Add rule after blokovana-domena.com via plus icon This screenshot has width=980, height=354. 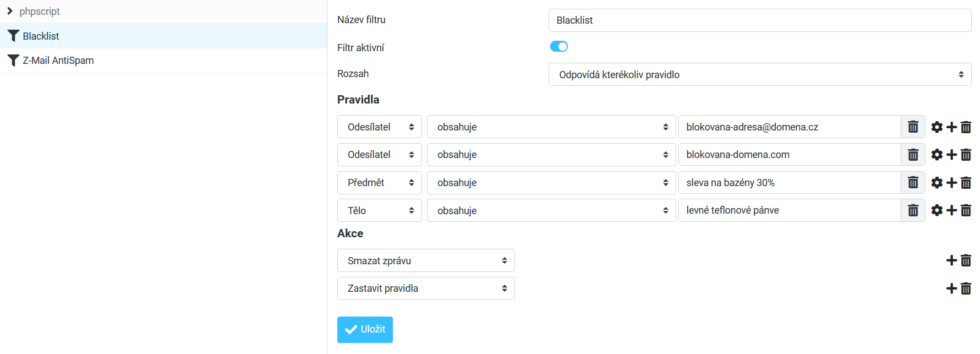pyautogui.click(x=951, y=155)
